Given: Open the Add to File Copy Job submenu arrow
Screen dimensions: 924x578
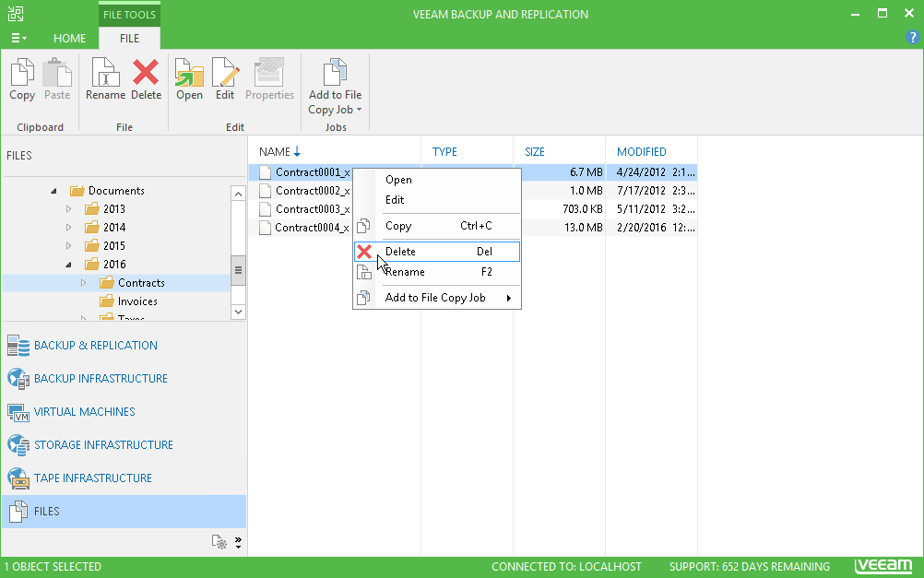Looking at the screenshot, I should [508, 298].
